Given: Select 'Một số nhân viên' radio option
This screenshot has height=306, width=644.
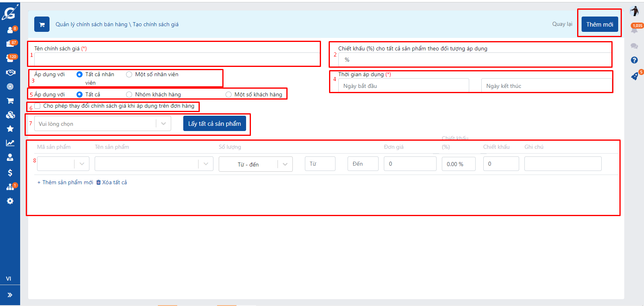Looking at the screenshot, I should pyautogui.click(x=129, y=75).
